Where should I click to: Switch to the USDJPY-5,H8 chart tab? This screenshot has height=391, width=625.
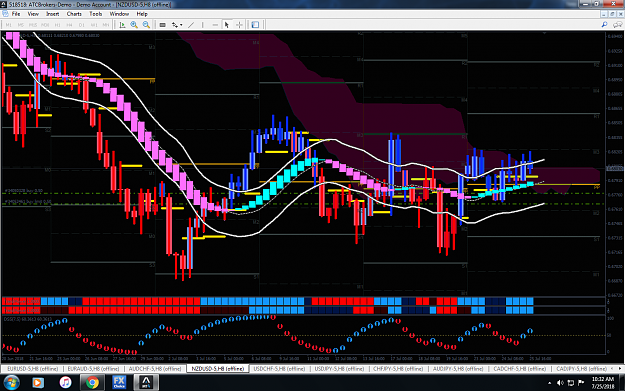(x=339, y=369)
